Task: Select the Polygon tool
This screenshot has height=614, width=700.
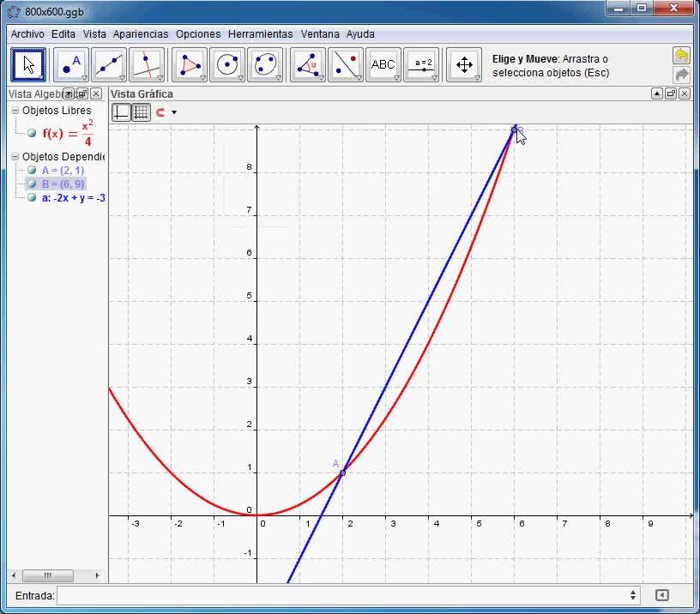Action: 190,64
